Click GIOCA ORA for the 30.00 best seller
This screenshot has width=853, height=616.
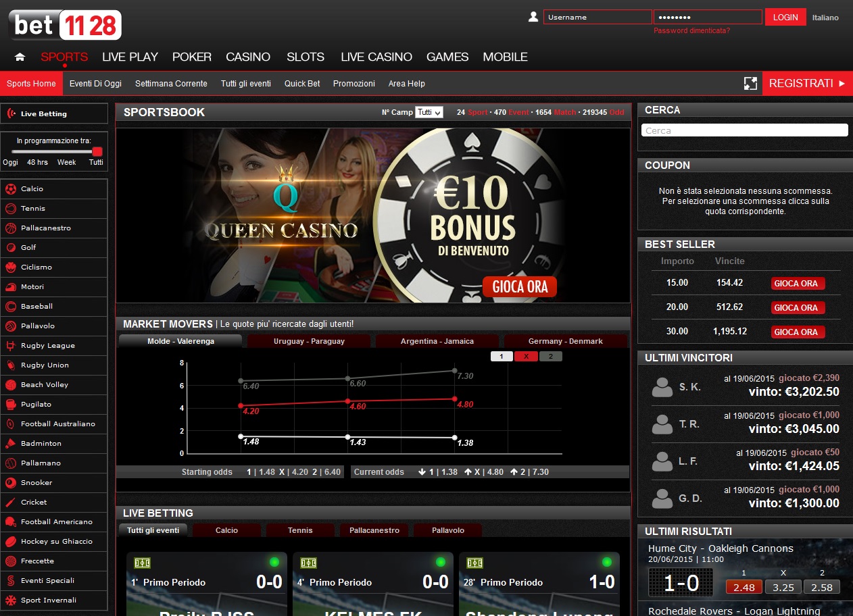tap(798, 332)
